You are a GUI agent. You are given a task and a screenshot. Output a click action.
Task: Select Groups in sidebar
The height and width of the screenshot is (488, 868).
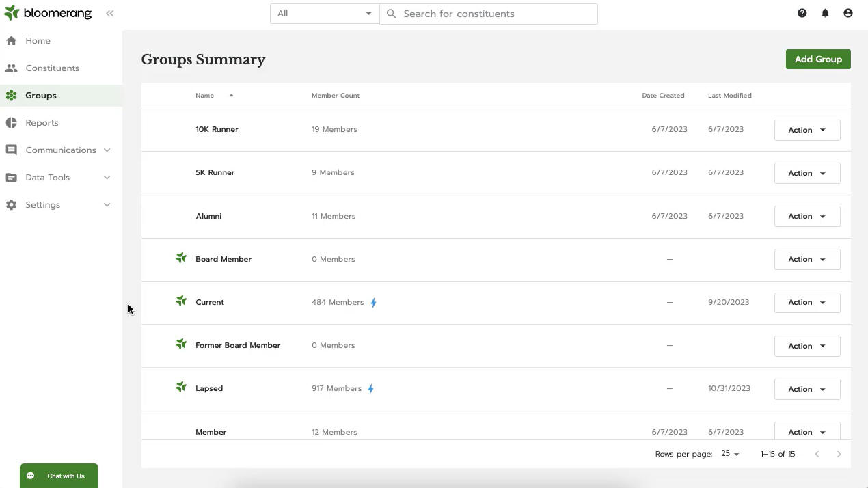[61, 96]
